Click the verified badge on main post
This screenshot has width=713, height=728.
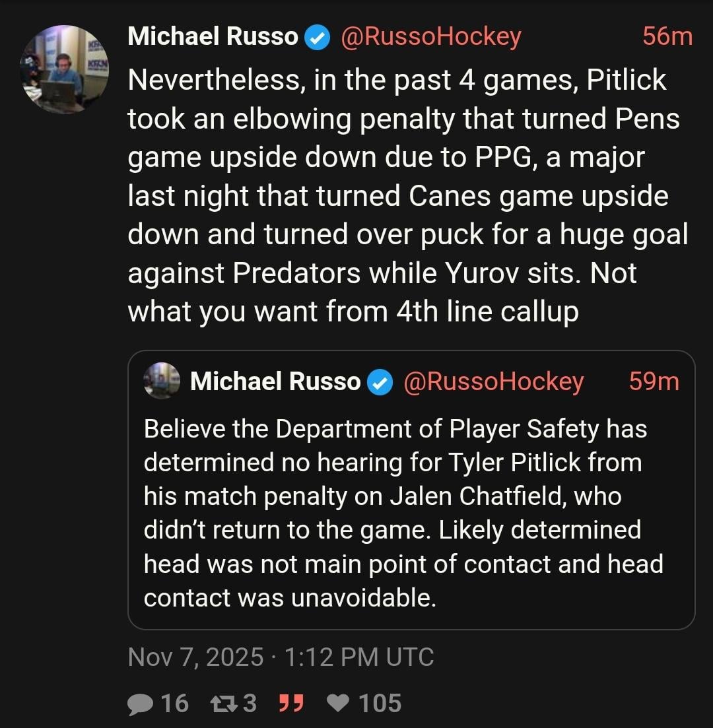[318, 38]
